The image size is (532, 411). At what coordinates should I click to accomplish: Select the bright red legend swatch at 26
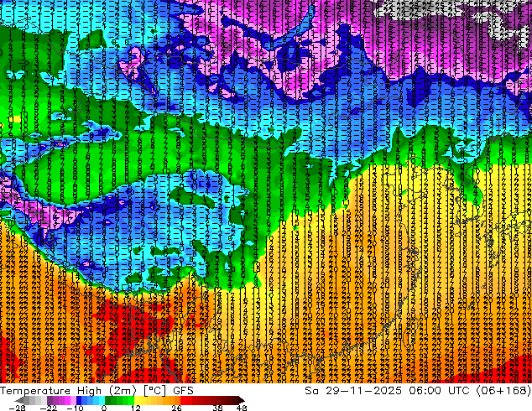(x=183, y=400)
